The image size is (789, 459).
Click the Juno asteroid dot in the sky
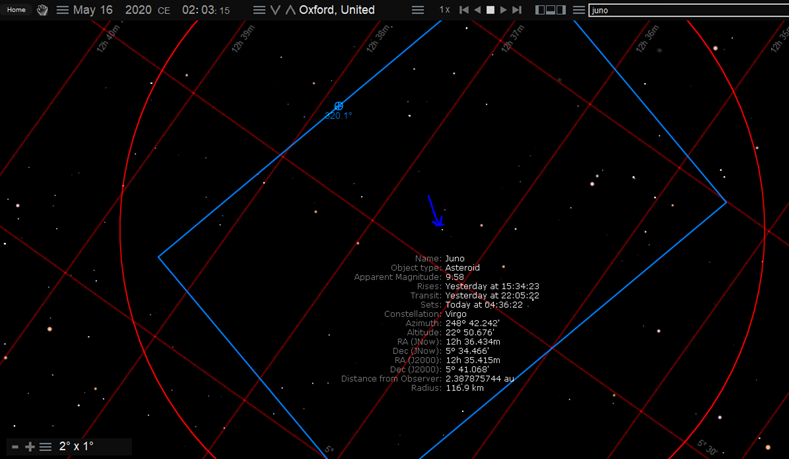[x=442, y=230]
